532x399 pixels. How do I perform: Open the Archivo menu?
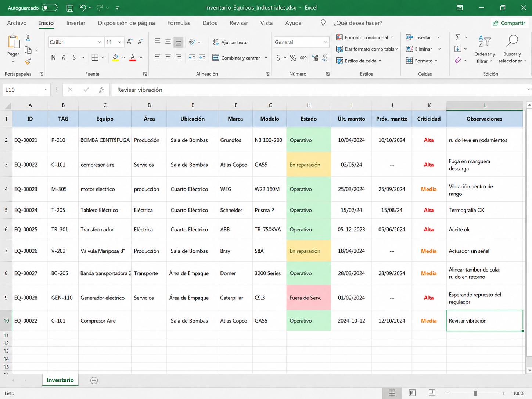(x=17, y=23)
